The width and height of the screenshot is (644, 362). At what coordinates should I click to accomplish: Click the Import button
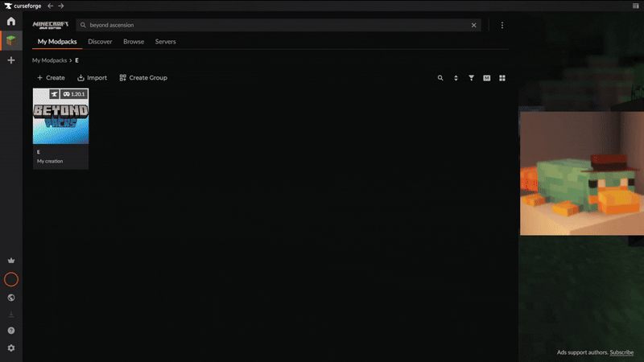pyautogui.click(x=92, y=77)
